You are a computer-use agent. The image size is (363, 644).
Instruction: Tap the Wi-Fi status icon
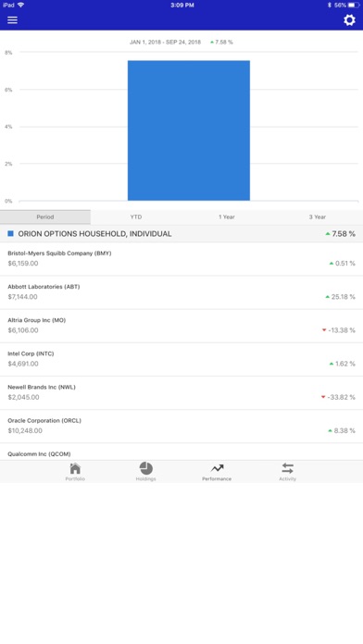click(21, 5)
